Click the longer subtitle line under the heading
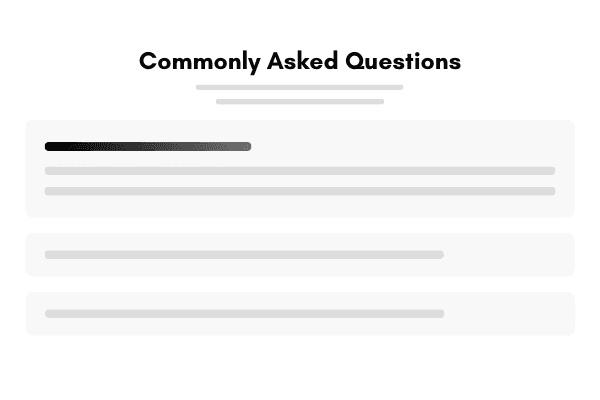 point(300,87)
